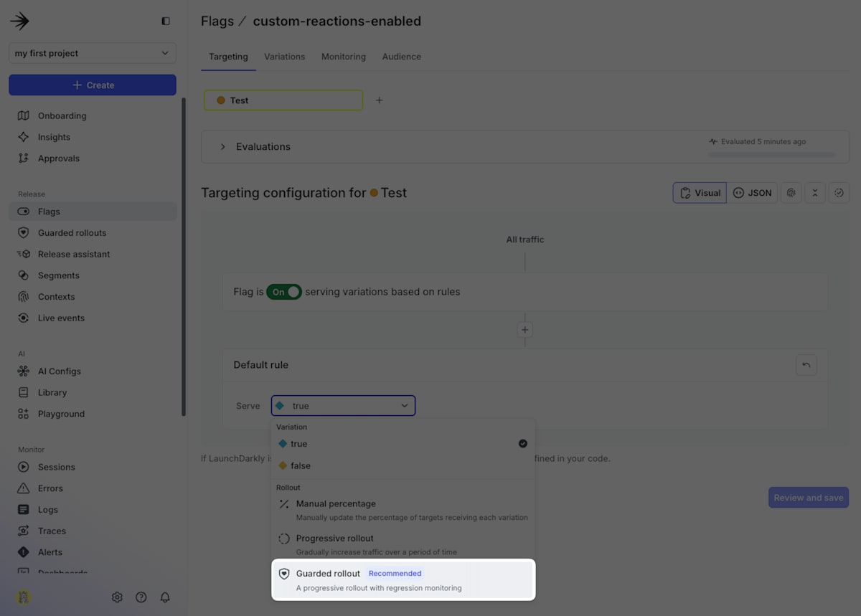The width and height of the screenshot is (861, 616).
Task: Open the Serve true dropdown
Action: [x=343, y=406]
